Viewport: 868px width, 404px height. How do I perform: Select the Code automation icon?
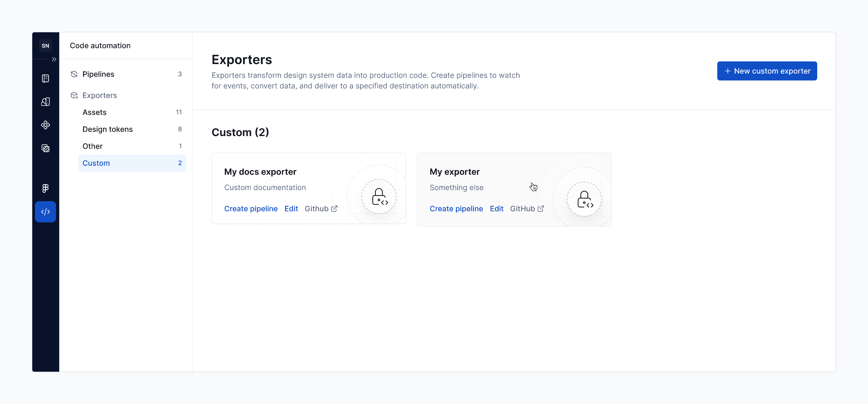coord(45,212)
